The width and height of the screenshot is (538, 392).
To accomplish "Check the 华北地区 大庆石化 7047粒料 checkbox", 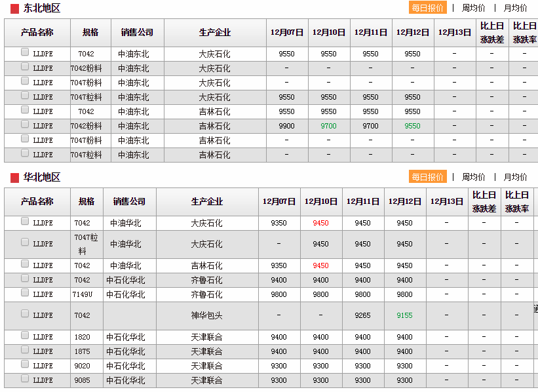I will (x=25, y=243).
